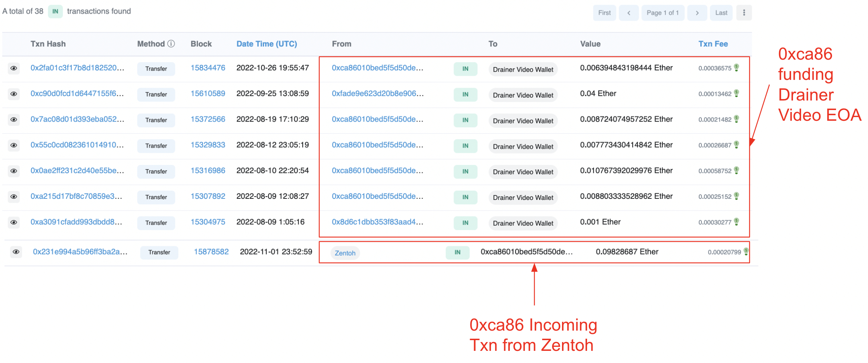Click the Last page button
868x363 pixels.
[721, 13]
